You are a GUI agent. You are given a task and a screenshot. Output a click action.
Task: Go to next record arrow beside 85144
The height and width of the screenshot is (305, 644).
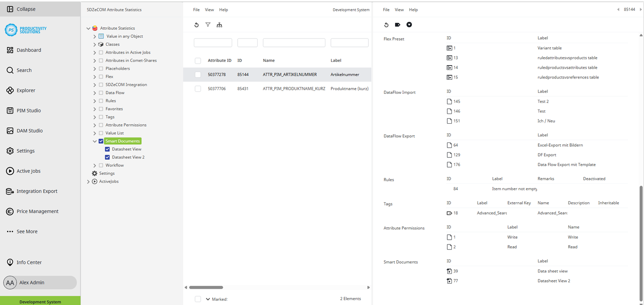pyautogui.click(x=640, y=9)
